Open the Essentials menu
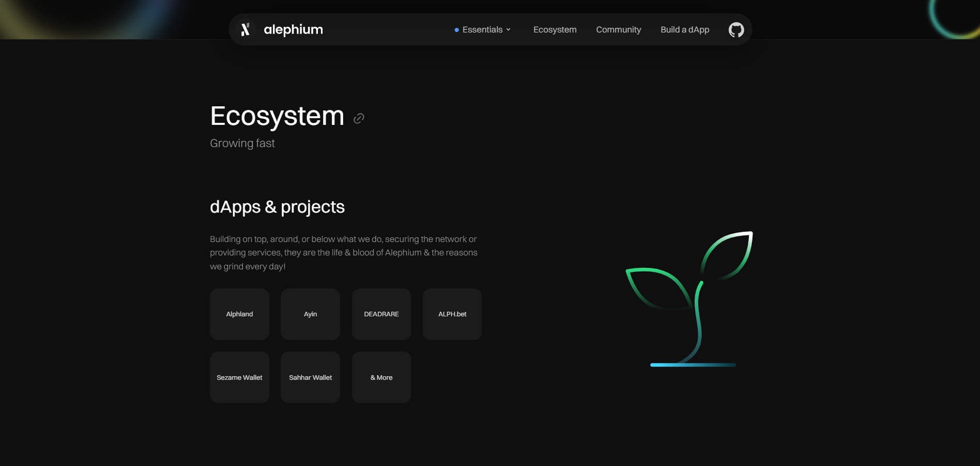Image resolution: width=980 pixels, height=466 pixels. 482,30
